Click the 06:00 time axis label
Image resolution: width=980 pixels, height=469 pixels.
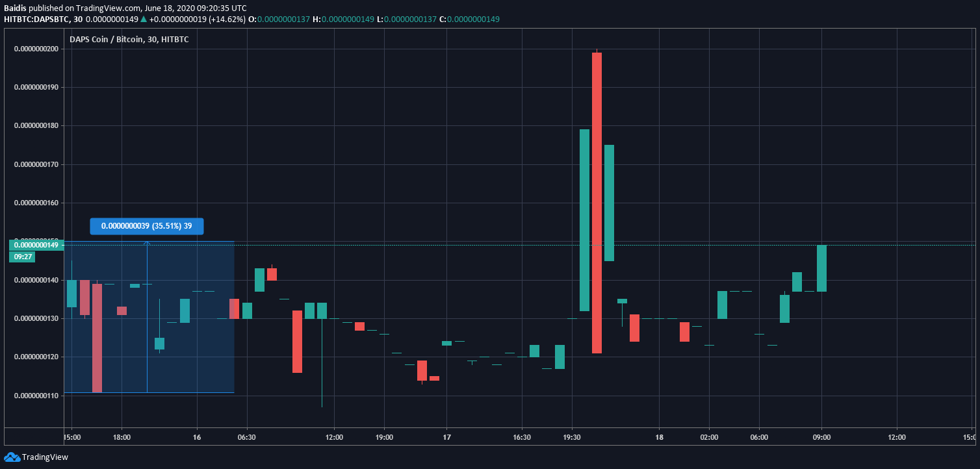[759, 438]
